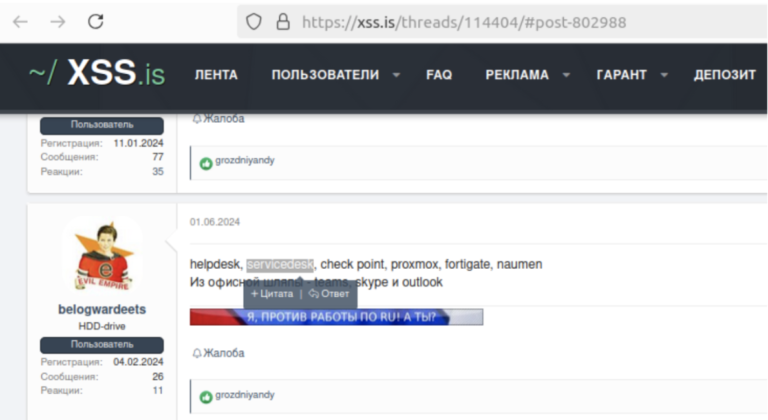Click the shield tracking protection icon
The height and width of the screenshot is (420, 768).
point(255,21)
